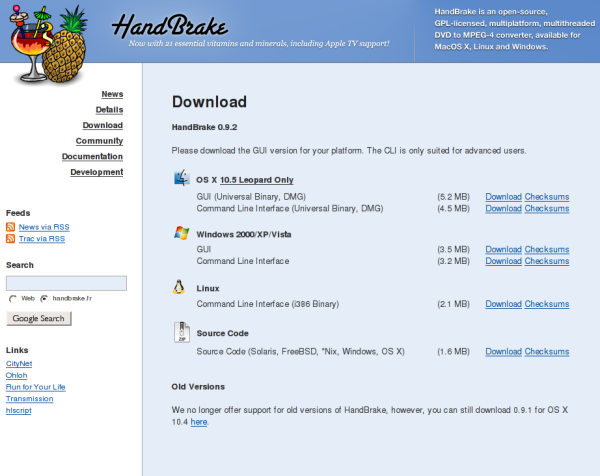Click the Google Search button
This screenshot has width=600, height=476.
[39, 318]
